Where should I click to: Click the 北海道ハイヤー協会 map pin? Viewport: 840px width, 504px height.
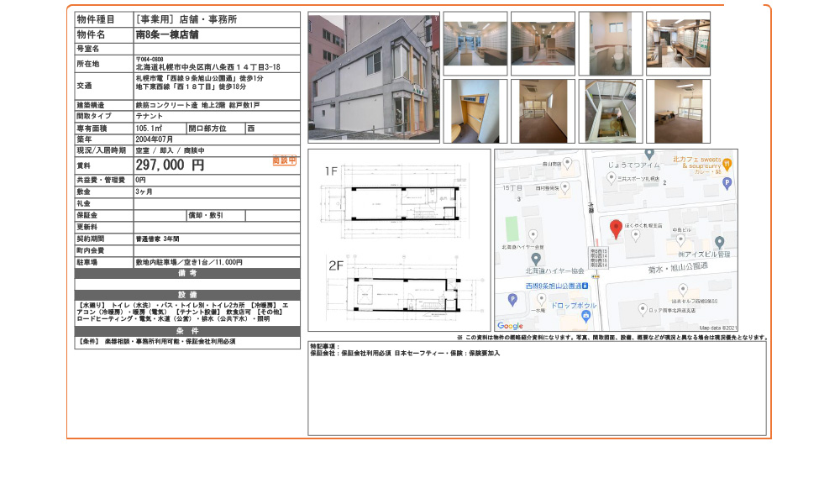point(534,259)
